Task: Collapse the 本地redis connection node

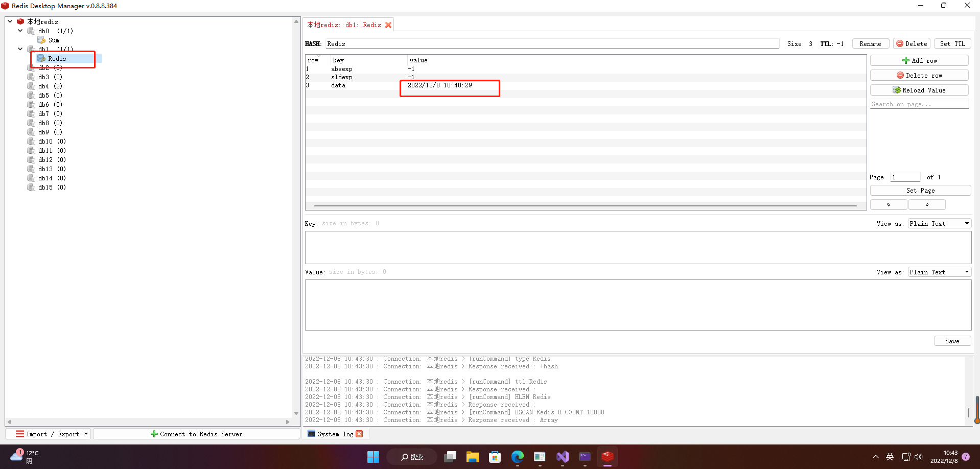Action: pyautogui.click(x=10, y=21)
